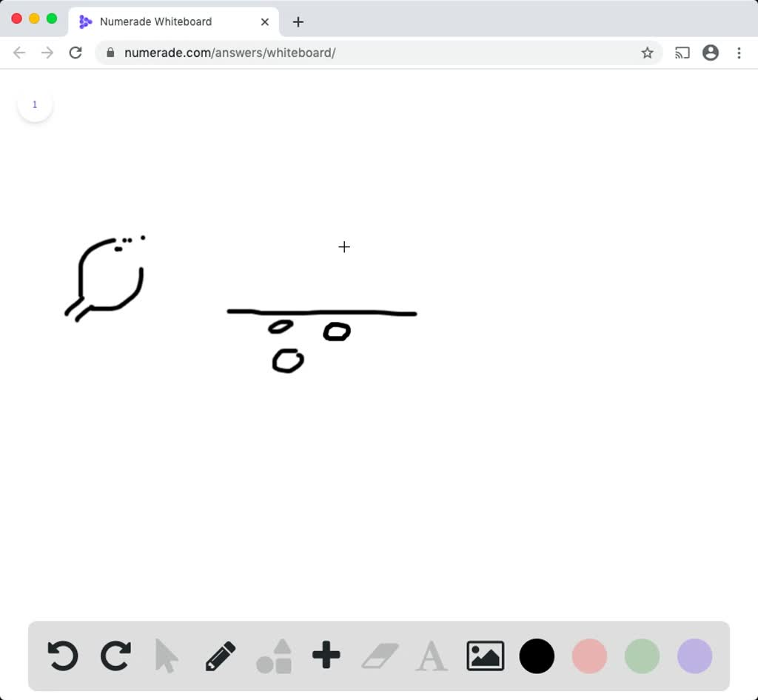The image size is (758, 700).
Task: View site security lock info
Action: [x=111, y=53]
